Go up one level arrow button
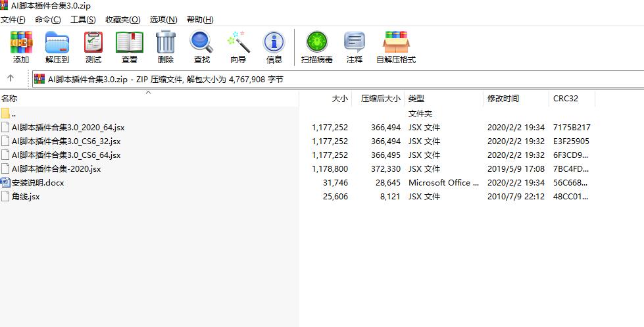The width and height of the screenshot is (644, 327). point(11,78)
